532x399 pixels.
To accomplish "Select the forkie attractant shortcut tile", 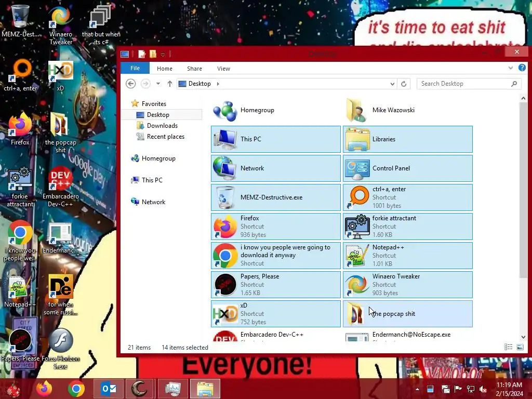I will point(407,227).
